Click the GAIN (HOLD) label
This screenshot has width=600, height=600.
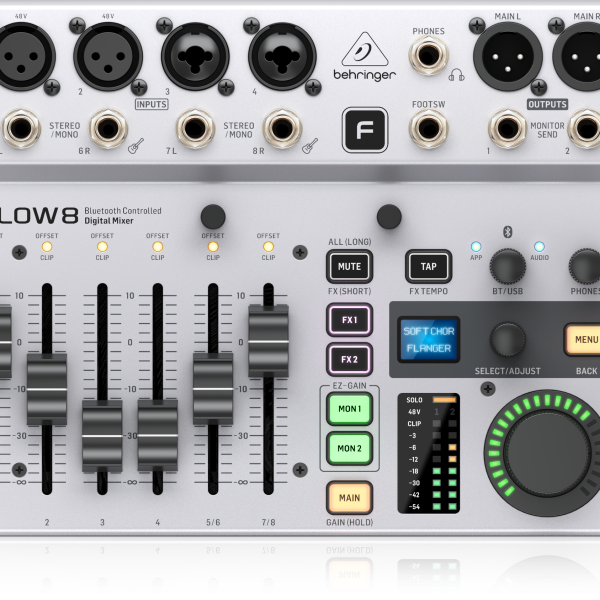pyautogui.click(x=349, y=522)
